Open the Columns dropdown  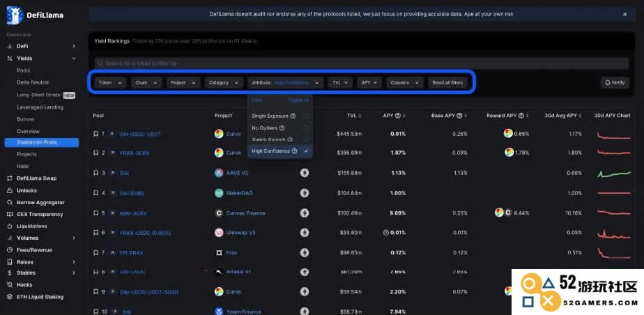(x=404, y=82)
